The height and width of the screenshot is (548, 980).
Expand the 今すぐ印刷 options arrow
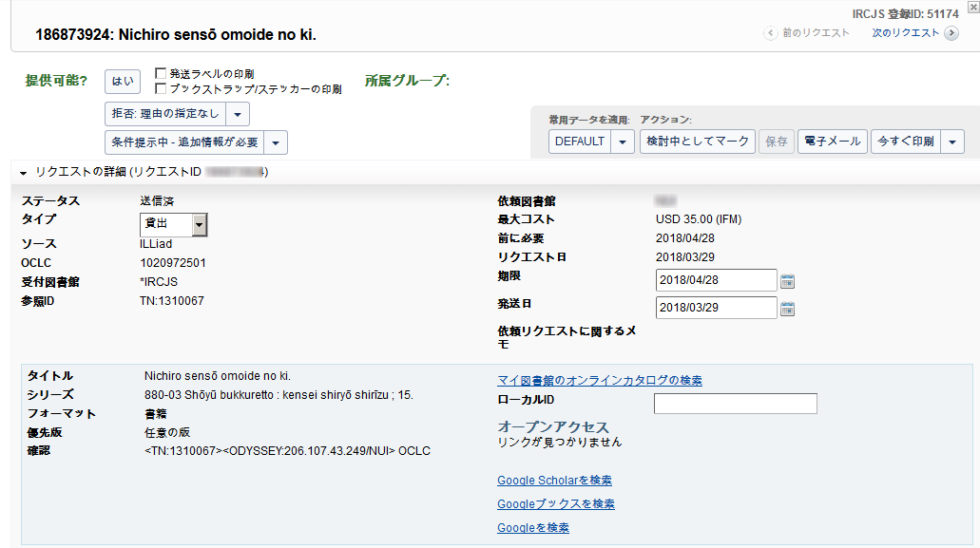953,142
